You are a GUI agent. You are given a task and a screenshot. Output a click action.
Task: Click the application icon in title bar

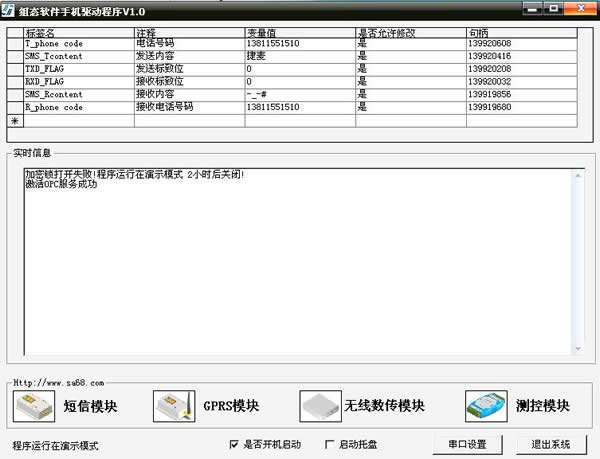click(x=10, y=9)
